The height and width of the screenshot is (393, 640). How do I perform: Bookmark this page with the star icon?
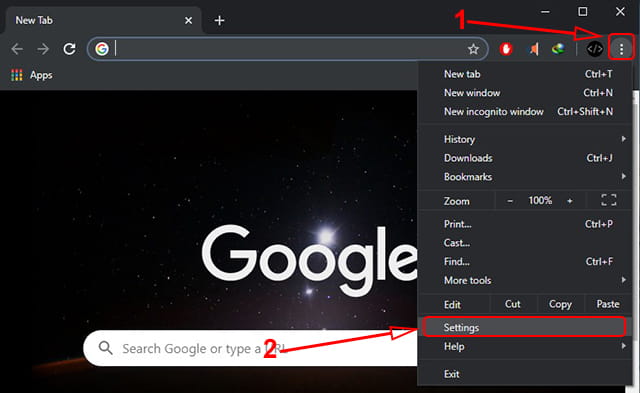[473, 49]
